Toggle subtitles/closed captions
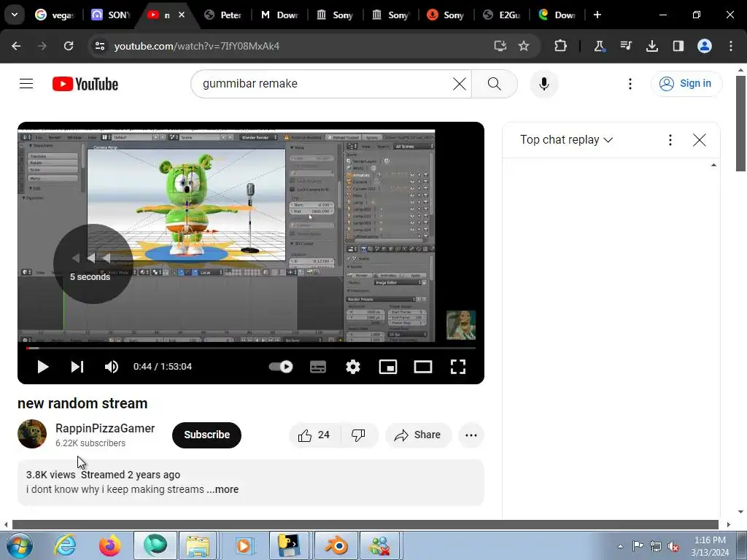Viewport: 747px width, 560px height. click(x=318, y=367)
